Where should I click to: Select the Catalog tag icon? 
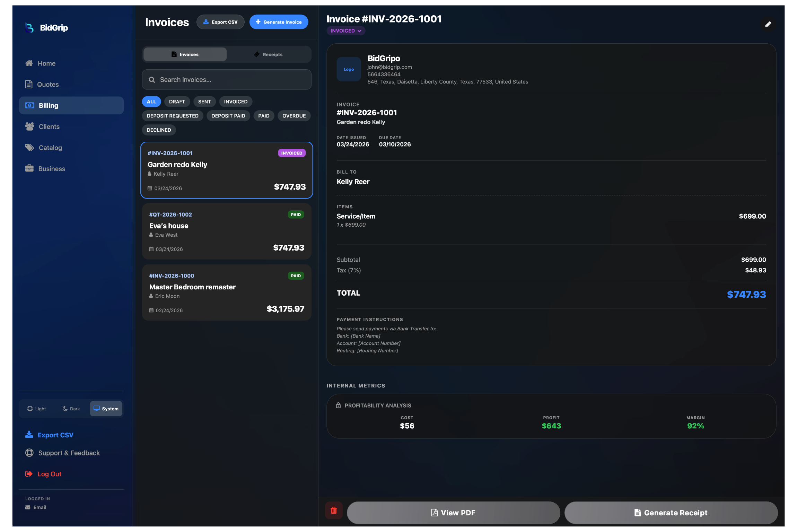point(29,147)
